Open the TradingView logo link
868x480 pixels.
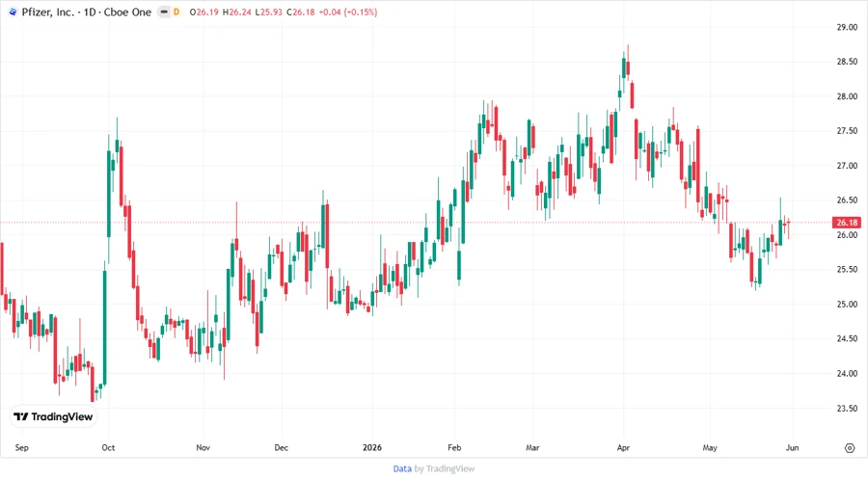pyautogui.click(x=53, y=417)
